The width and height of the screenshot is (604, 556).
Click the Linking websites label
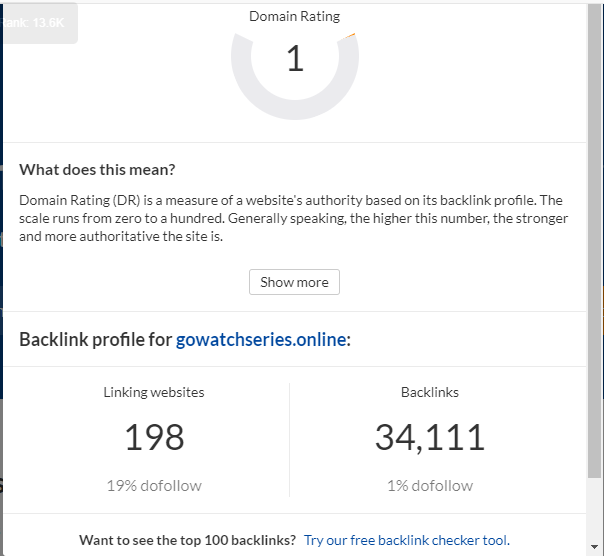click(154, 392)
